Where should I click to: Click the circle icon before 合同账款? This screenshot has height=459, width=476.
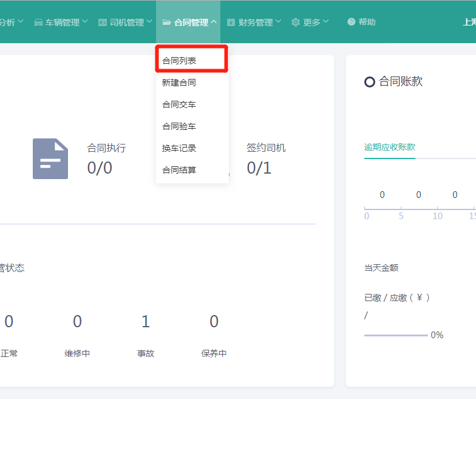(x=369, y=82)
